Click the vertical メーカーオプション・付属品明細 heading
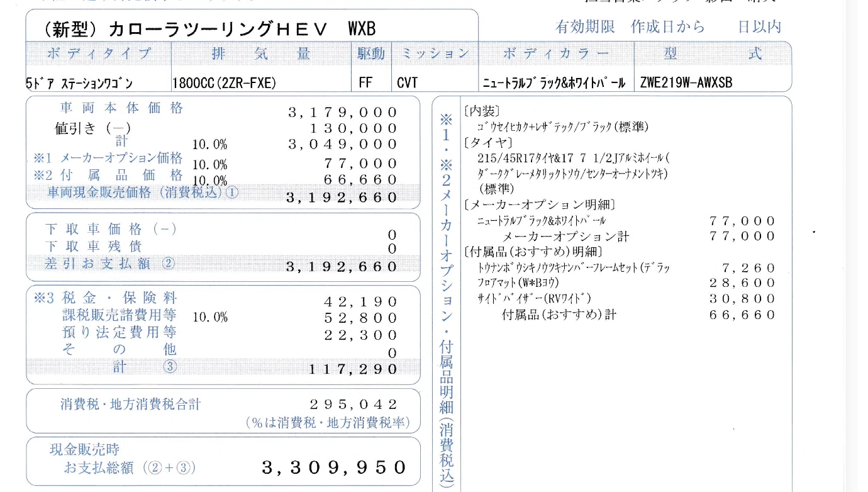This screenshot has width=868, height=492. click(446, 300)
